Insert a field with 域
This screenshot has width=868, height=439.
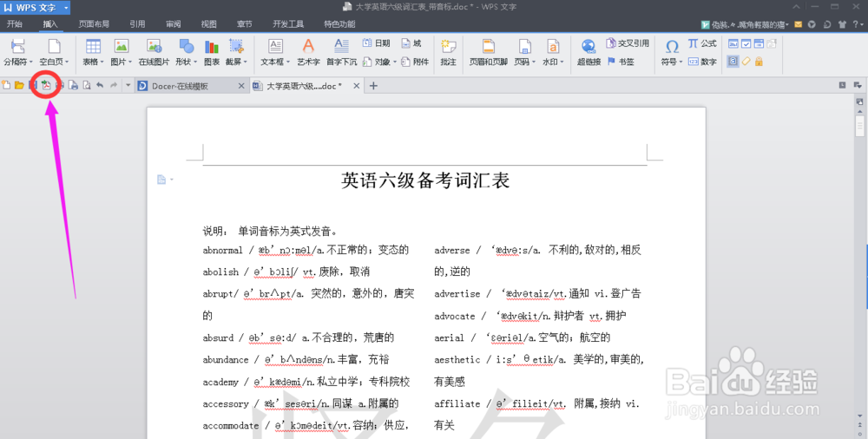point(411,43)
